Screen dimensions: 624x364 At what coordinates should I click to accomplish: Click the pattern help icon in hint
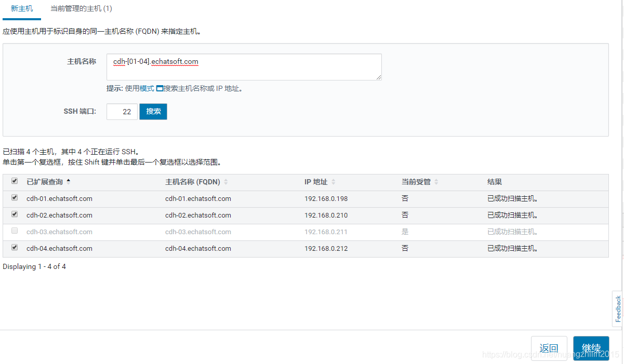point(160,88)
